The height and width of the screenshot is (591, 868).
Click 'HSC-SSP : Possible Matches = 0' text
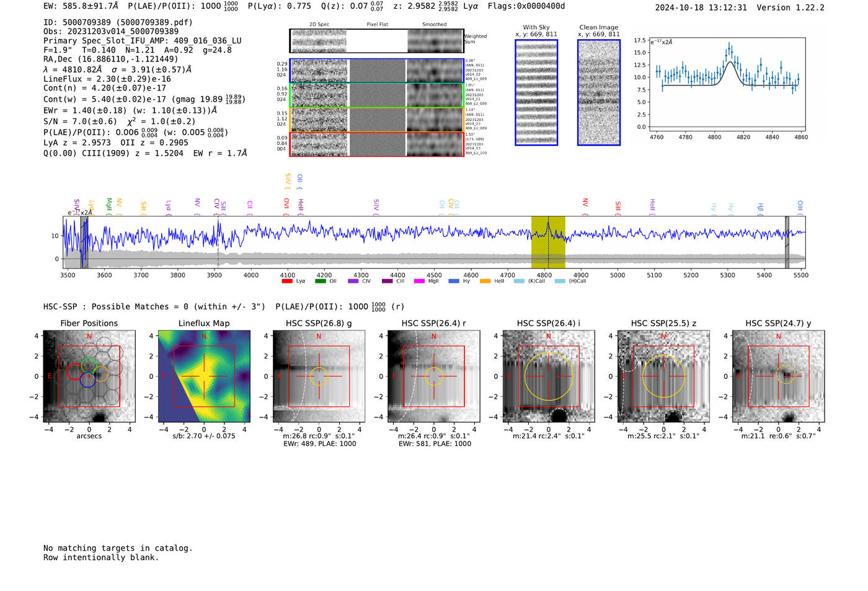tap(154, 306)
